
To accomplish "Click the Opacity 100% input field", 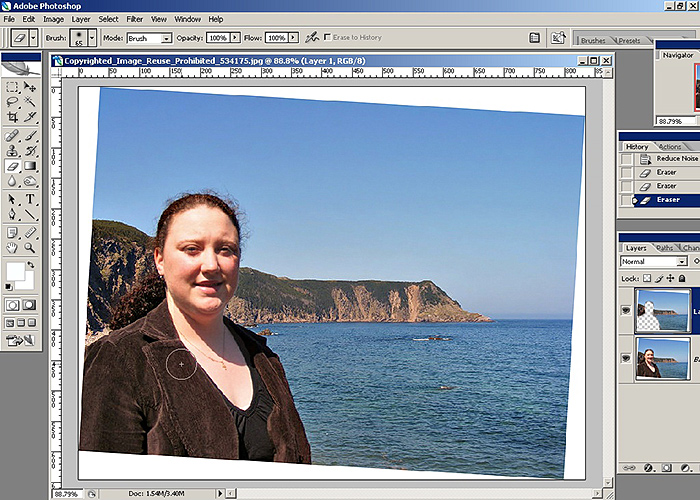I will [218, 38].
